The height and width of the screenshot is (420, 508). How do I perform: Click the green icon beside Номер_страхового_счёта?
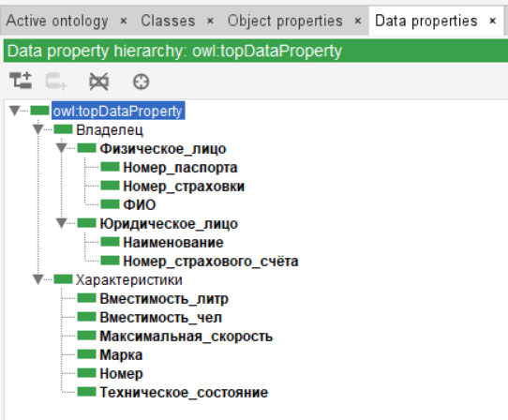[x=110, y=261]
